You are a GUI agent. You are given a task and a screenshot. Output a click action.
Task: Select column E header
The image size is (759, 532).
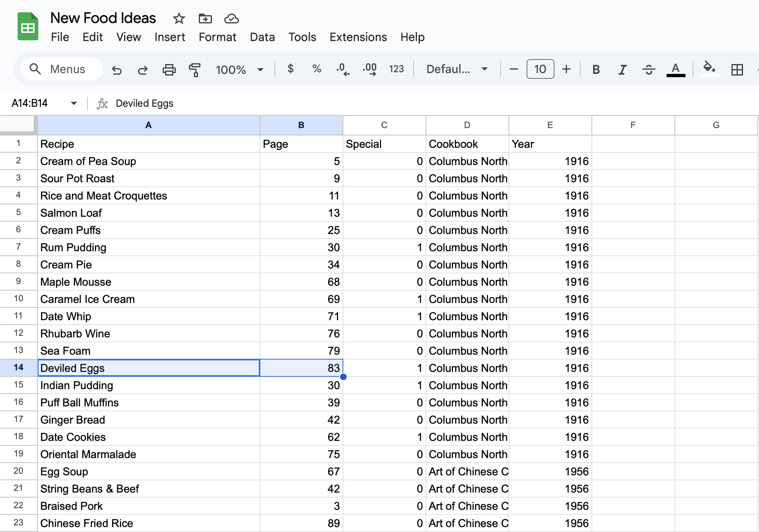[550, 125]
